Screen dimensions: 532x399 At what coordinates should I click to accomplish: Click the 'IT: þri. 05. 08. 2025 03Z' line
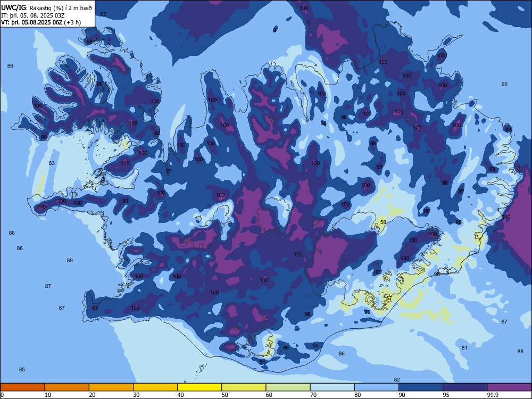[33, 15]
